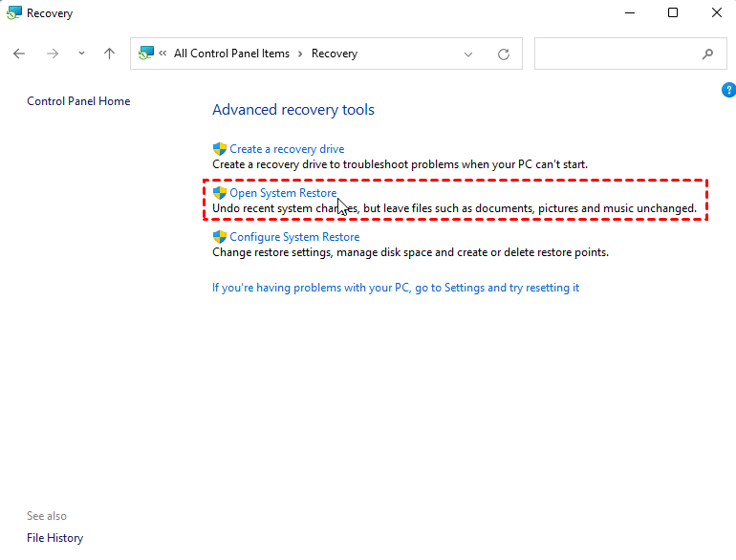The height and width of the screenshot is (560, 736).
Task: Focus the Control Panel search box
Action: (617, 54)
